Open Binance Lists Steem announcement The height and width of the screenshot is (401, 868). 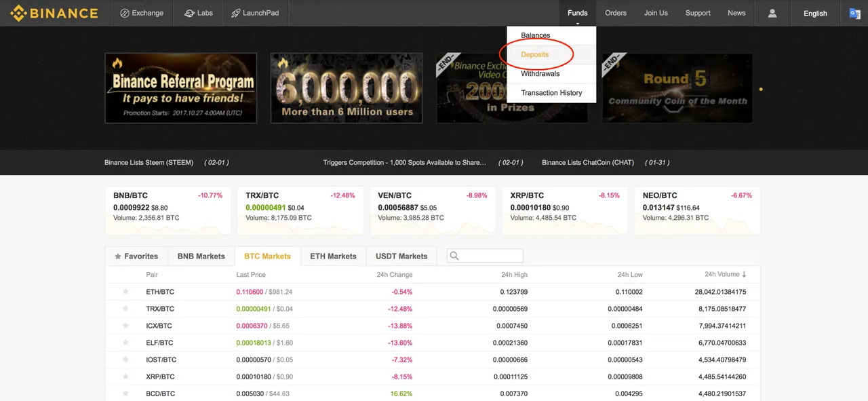tap(149, 163)
